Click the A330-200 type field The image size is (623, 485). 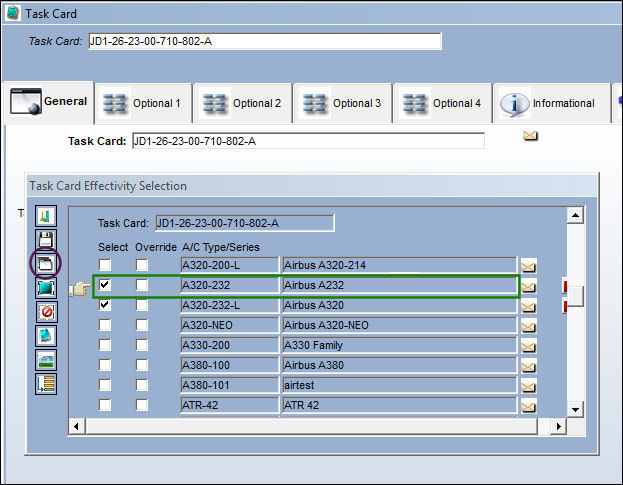click(230, 345)
